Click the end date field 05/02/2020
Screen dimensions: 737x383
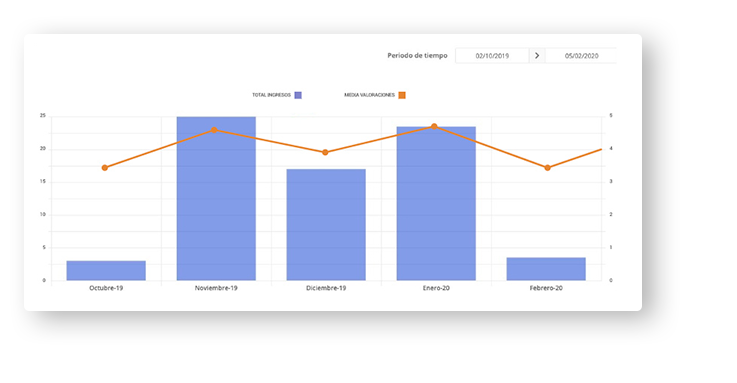tap(581, 55)
